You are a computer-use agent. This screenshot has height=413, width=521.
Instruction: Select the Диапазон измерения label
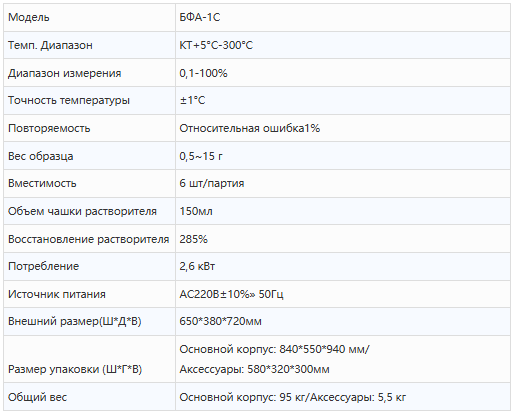coord(65,73)
